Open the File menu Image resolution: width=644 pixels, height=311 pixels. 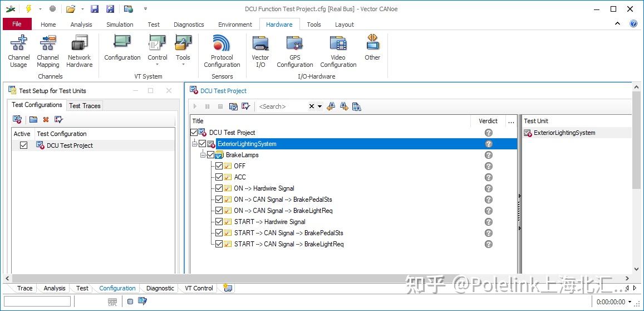click(17, 24)
